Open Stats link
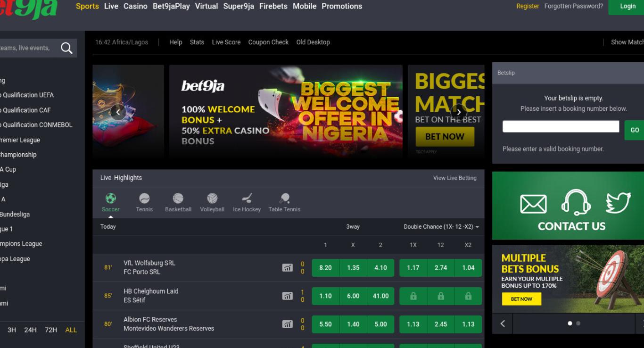The width and height of the screenshot is (644, 348). click(x=197, y=42)
